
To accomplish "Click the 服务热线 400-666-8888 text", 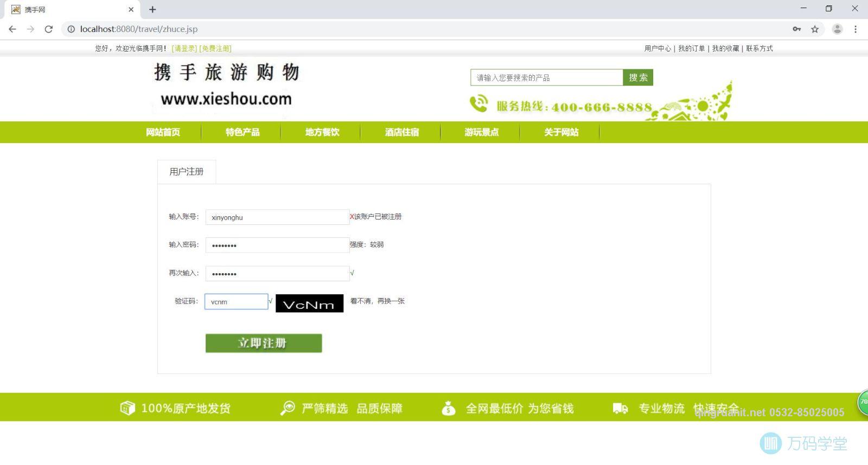I will pos(574,106).
